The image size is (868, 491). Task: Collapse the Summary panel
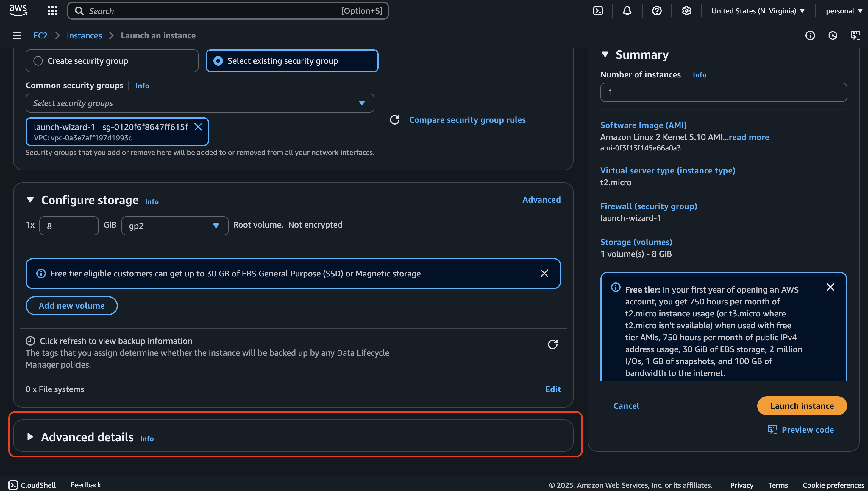(605, 54)
